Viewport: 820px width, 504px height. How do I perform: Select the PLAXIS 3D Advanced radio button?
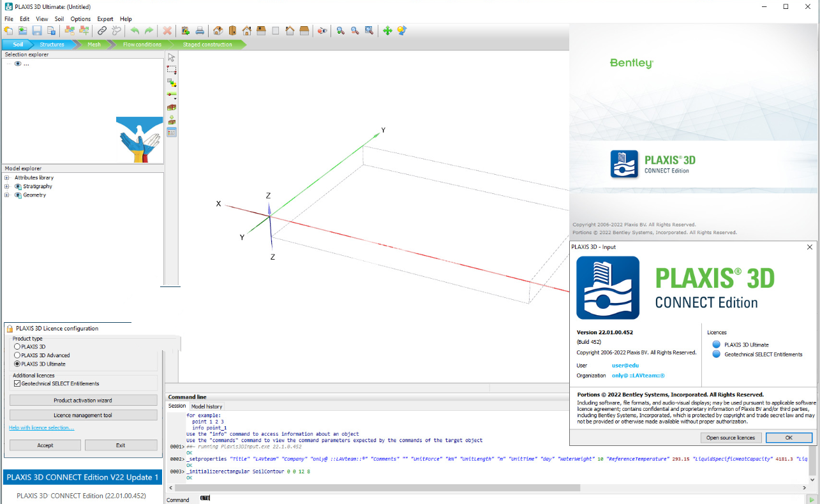17,355
